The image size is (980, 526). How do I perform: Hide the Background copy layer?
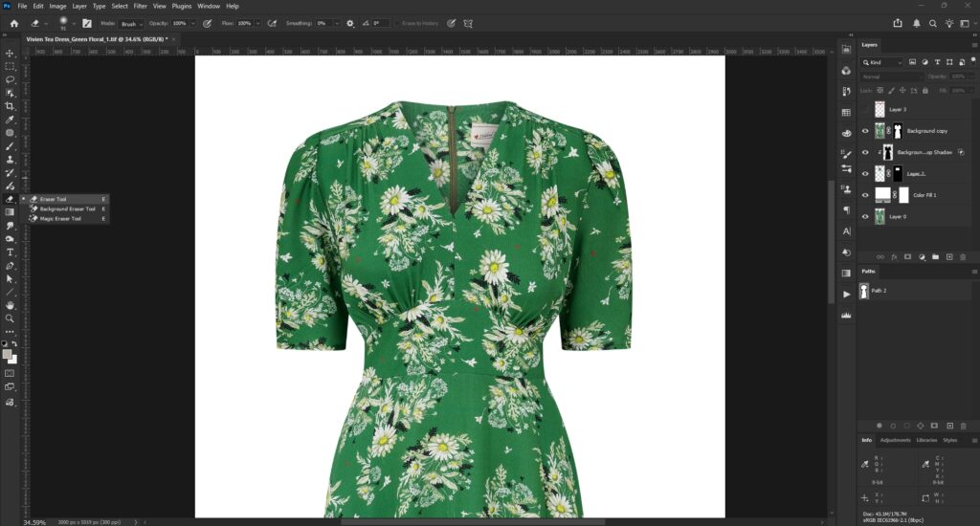pos(865,131)
